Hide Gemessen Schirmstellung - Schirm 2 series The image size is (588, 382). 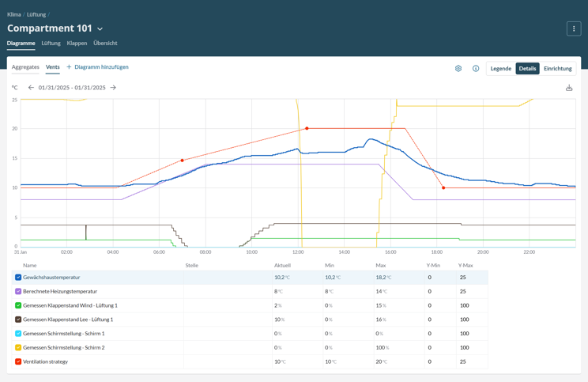(x=18, y=348)
